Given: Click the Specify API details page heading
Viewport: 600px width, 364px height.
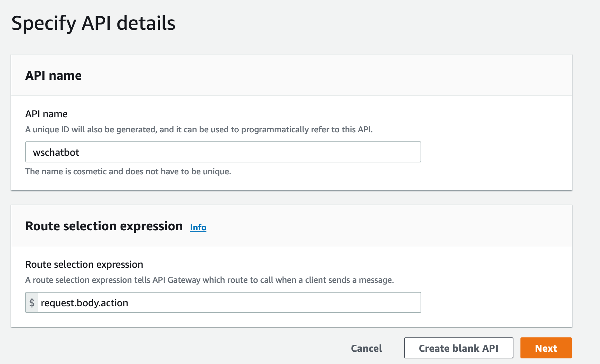Looking at the screenshot, I should pyautogui.click(x=93, y=23).
